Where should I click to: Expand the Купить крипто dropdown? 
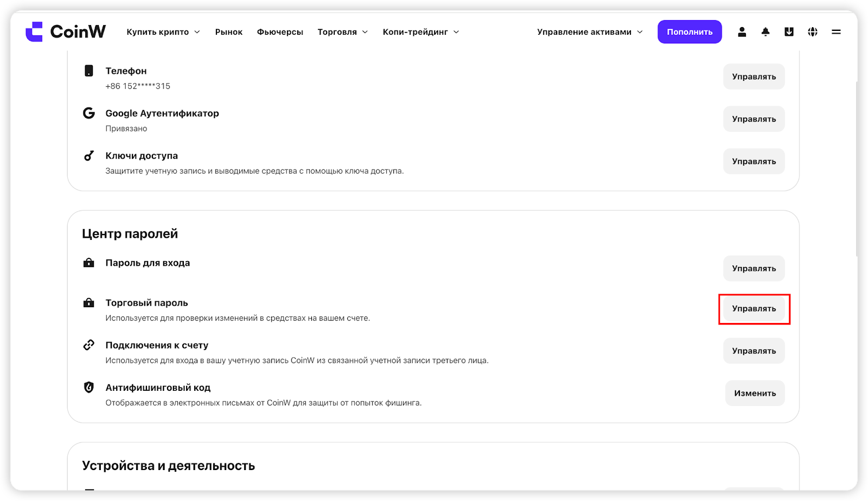(163, 32)
